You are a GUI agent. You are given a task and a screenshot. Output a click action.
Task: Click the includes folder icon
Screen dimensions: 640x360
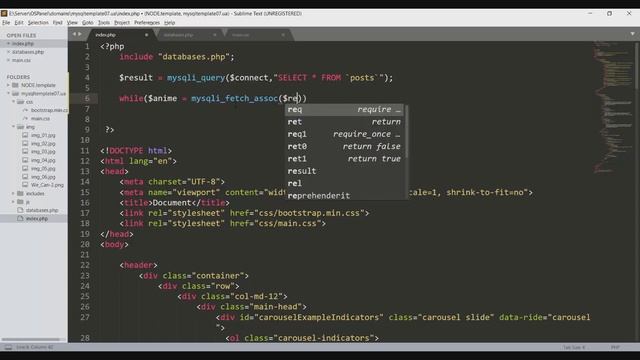tap(20, 193)
